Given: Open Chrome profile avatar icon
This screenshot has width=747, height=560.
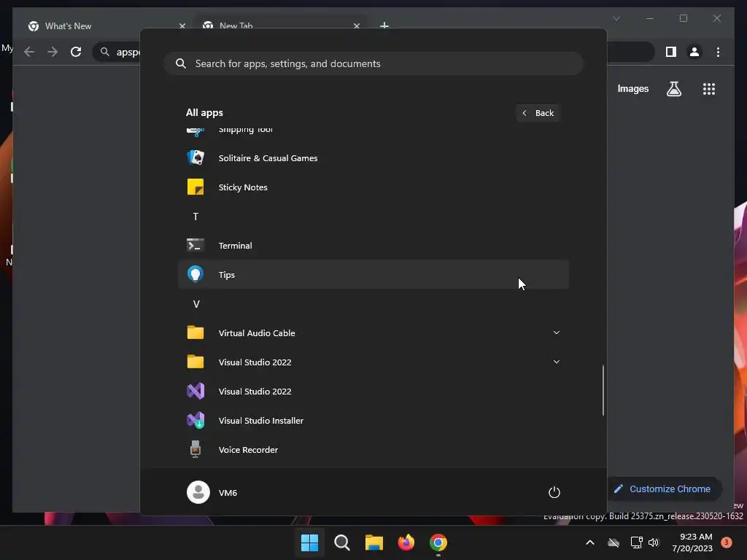Looking at the screenshot, I should coord(694,52).
